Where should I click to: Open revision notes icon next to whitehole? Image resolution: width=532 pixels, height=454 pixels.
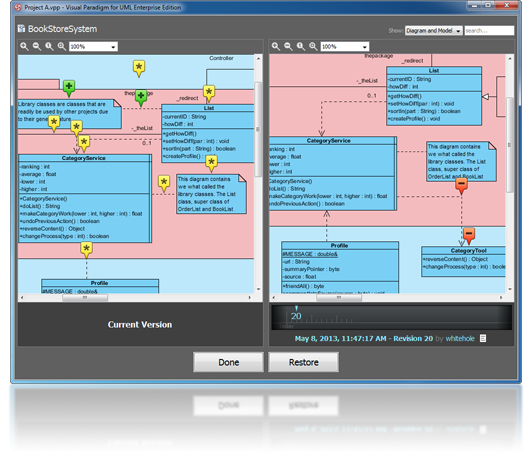click(x=483, y=338)
